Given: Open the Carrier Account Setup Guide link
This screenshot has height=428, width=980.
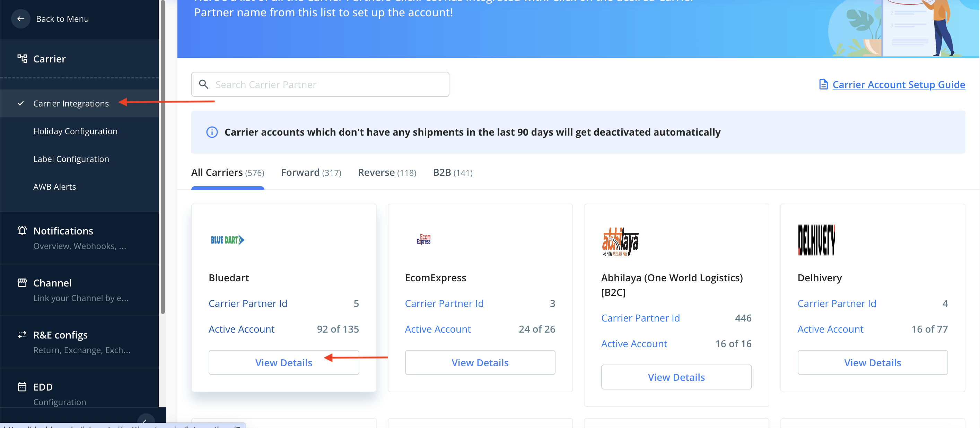Looking at the screenshot, I should pyautogui.click(x=898, y=84).
